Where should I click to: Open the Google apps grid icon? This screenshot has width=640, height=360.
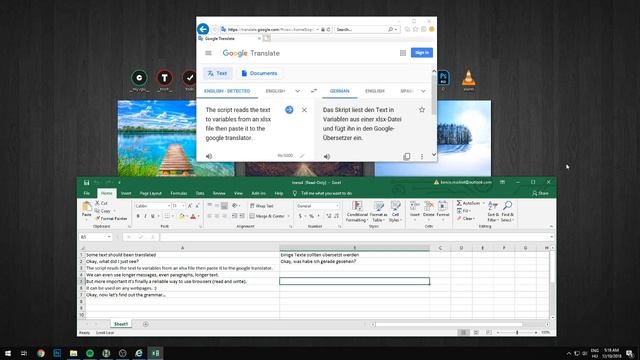(403, 53)
